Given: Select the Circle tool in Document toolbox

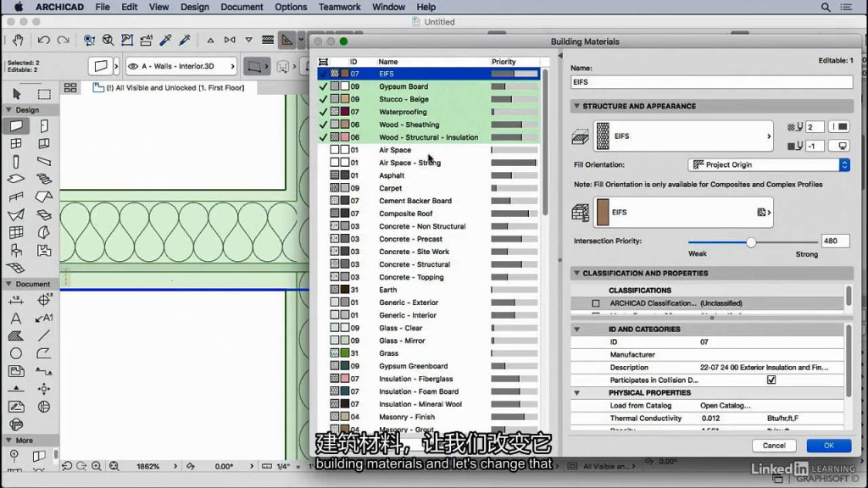Looking at the screenshot, I should tap(16, 353).
